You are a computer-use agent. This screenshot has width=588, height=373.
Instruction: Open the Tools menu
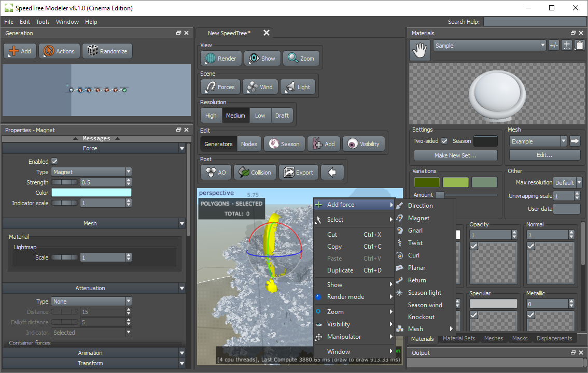pos(43,22)
